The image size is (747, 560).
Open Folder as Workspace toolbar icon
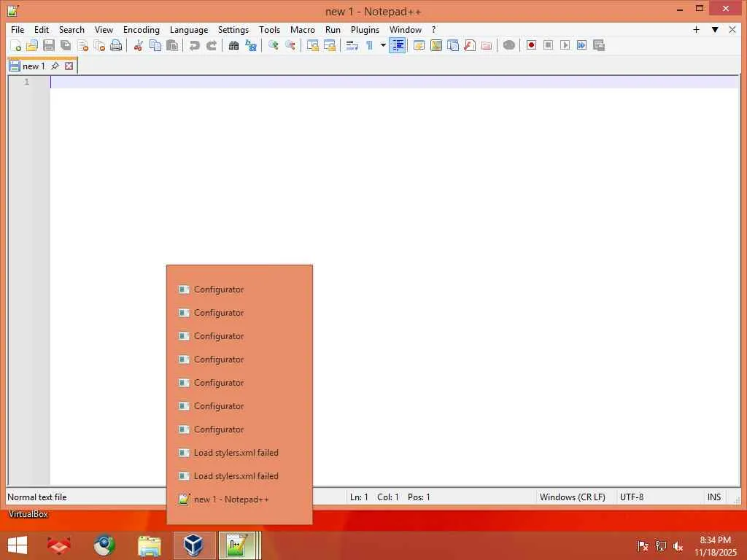tap(486, 45)
